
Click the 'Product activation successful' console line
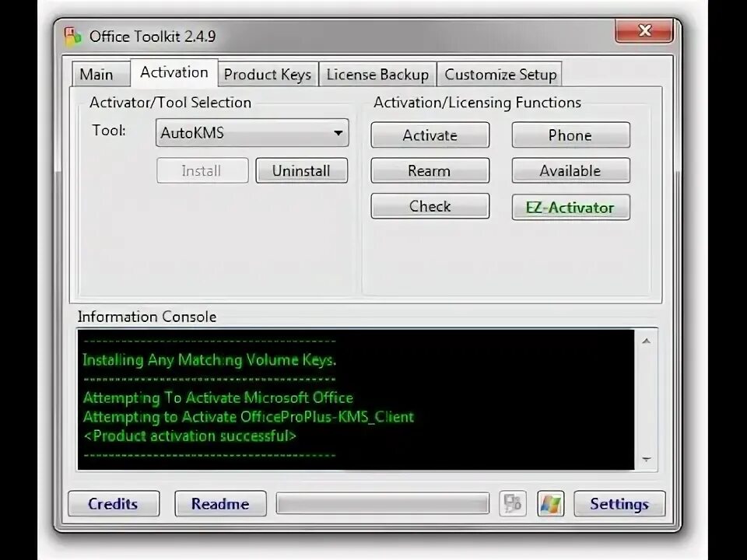190,436
